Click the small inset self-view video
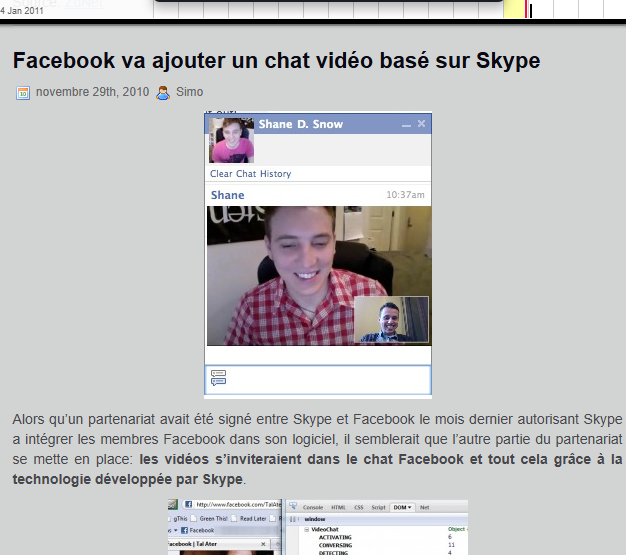The width and height of the screenshot is (626, 555). click(391, 319)
